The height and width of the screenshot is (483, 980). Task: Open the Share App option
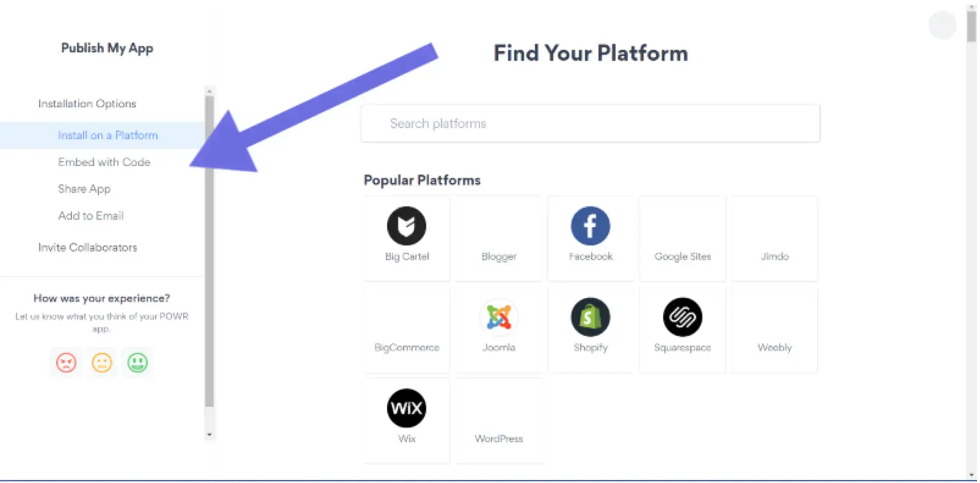[x=84, y=189]
